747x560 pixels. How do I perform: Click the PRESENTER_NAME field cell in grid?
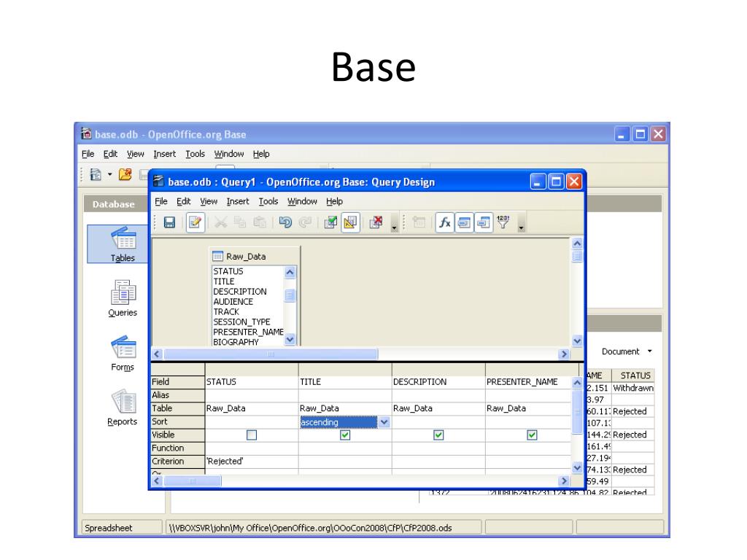click(x=528, y=382)
